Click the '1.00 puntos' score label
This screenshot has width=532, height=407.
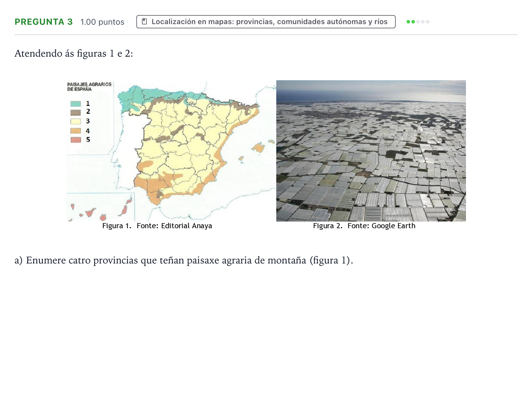[102, 22]
